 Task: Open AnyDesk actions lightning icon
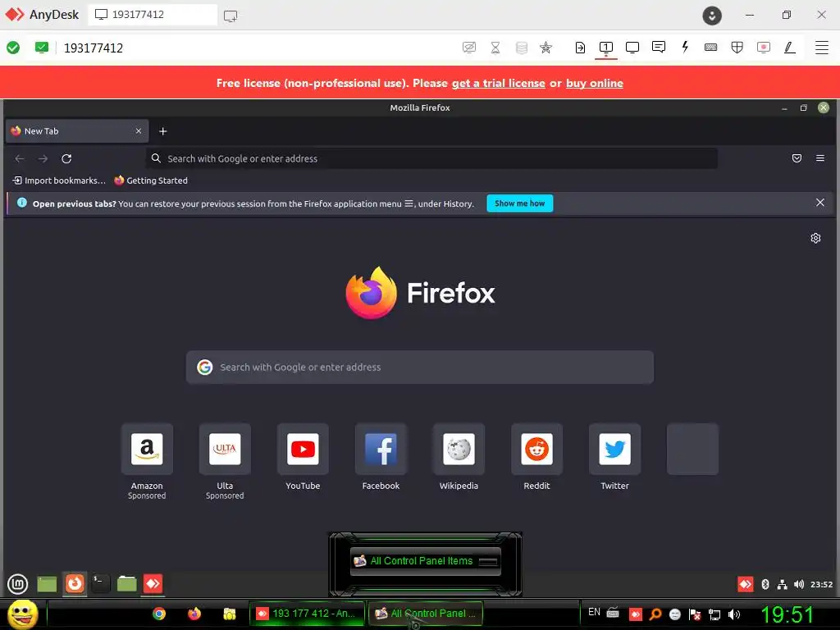[x=685, y=47]
